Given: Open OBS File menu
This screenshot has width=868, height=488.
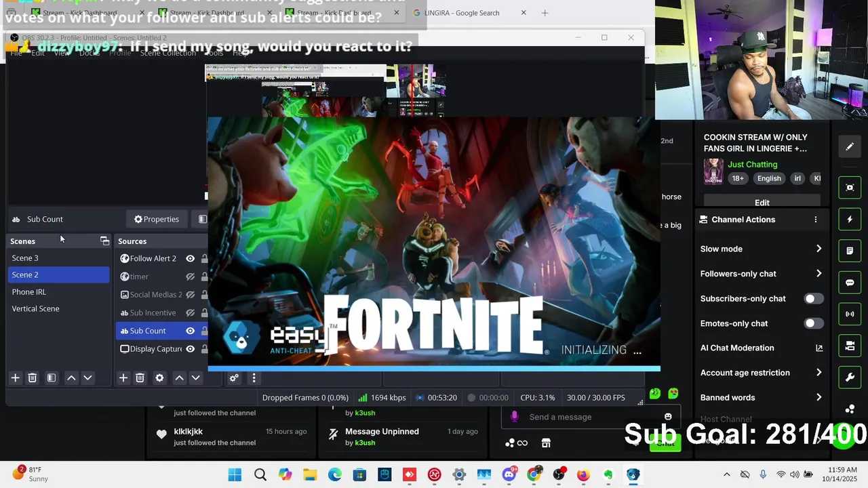Looking at the screenshot, I should (16, 53).
